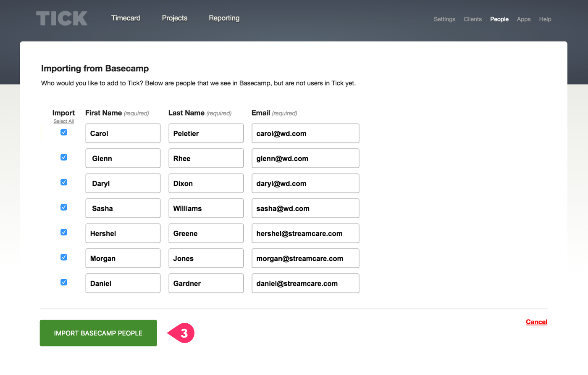Viewport: 588px width, 375px height.
Task: Uncheck Daniel Gardner's import checkbox
Action: click(x=63, y=282)
